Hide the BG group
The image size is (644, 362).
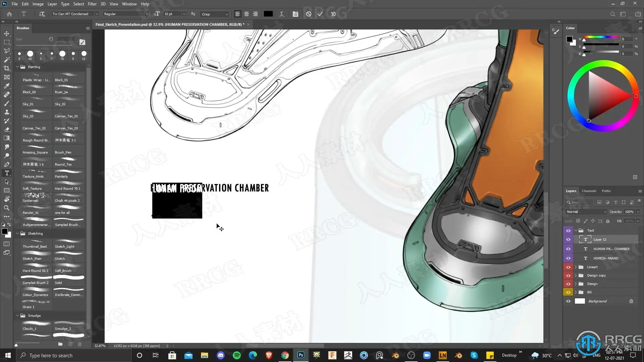(568, 292)
